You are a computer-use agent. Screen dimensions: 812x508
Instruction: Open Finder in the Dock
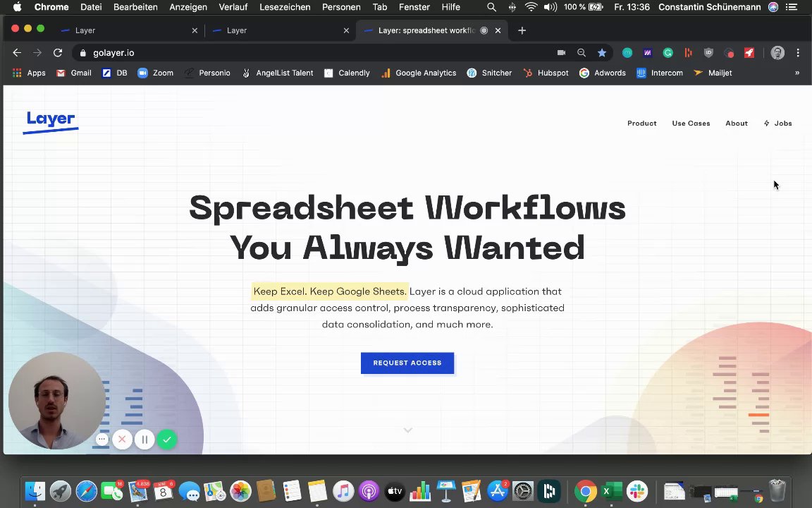pos(35,491)
